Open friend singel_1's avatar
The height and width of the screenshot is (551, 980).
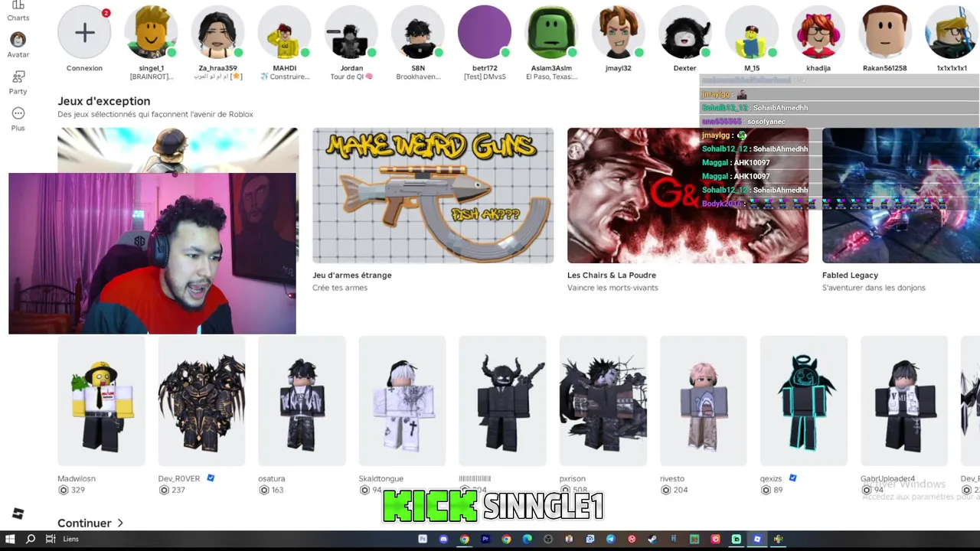[x=151, y=32]
